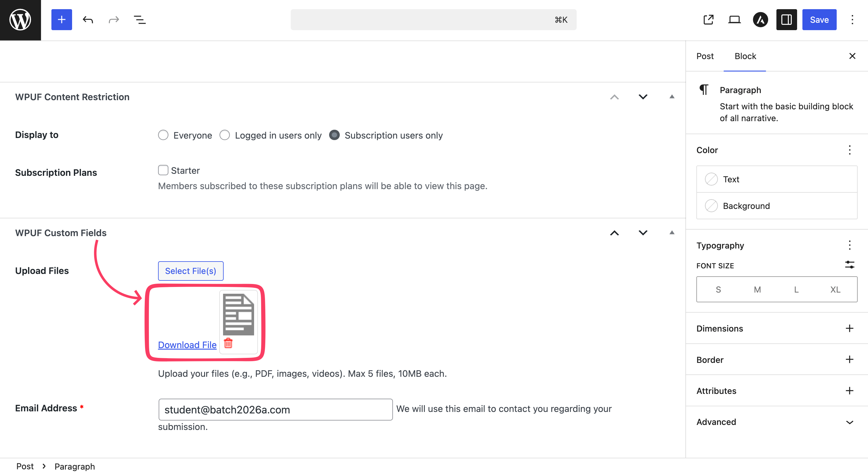The height and width of the screenshot is (474, 868).
Task: View the post in a new tab
Action: point(708,20)
